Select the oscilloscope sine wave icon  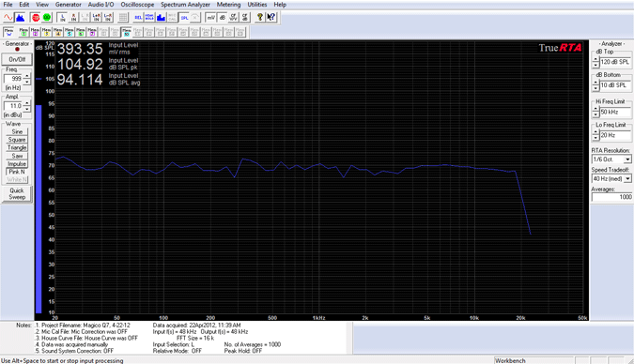(8, 18)
